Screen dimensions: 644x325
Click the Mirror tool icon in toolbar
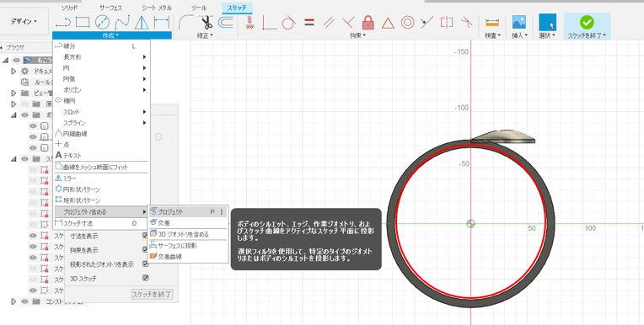142,22
